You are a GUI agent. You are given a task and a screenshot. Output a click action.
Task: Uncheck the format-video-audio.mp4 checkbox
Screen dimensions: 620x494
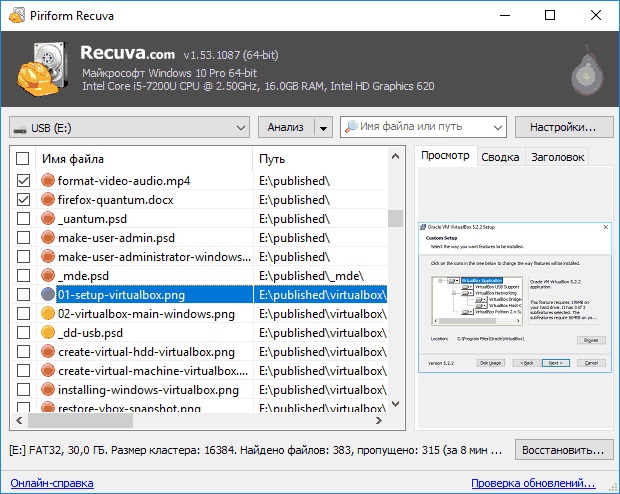tap(23, 181)
